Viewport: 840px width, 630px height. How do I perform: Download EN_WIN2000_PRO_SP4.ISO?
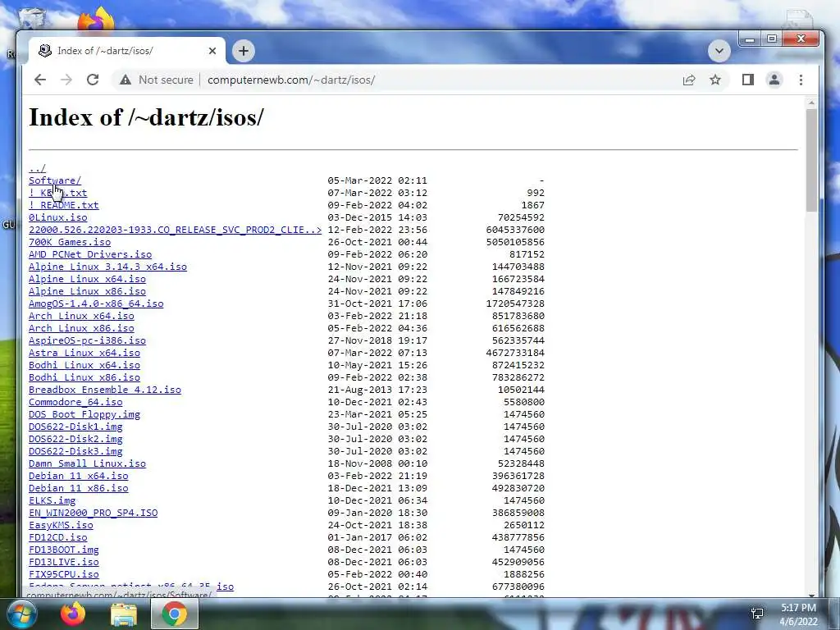click(x=94, y=514)
